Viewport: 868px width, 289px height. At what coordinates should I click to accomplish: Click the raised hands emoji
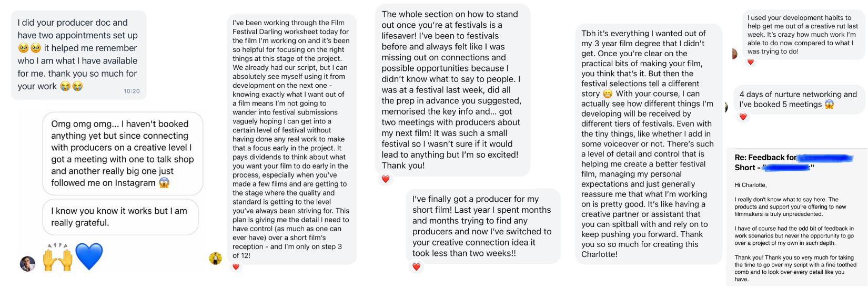coord(57,257)
